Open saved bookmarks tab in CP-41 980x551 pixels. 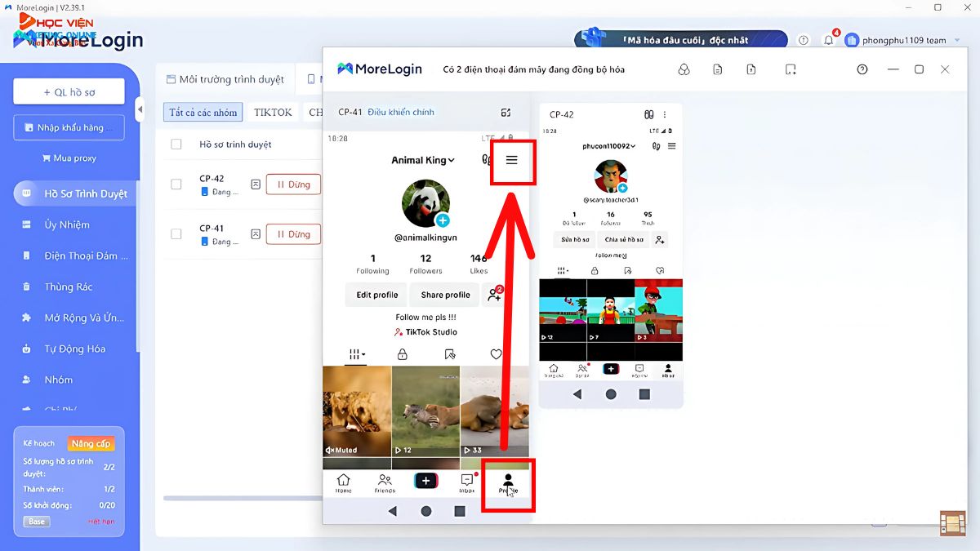coord(449,354)
